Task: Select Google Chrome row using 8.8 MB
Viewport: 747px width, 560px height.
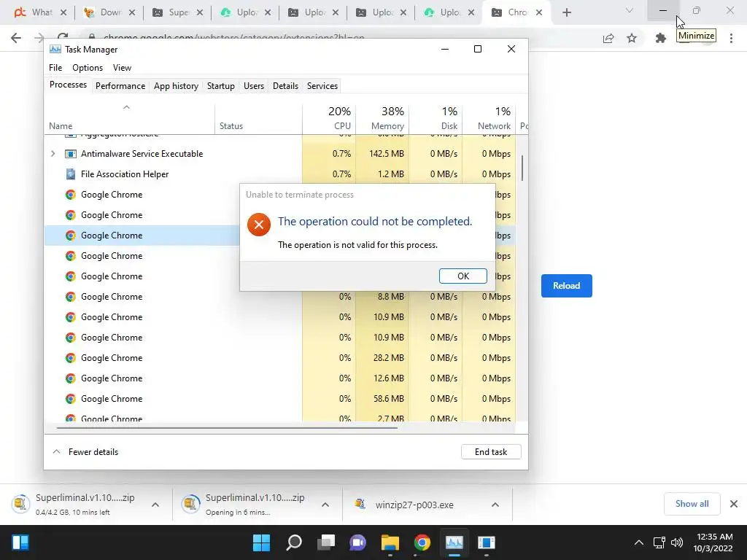Action: (x=280, y=297)
